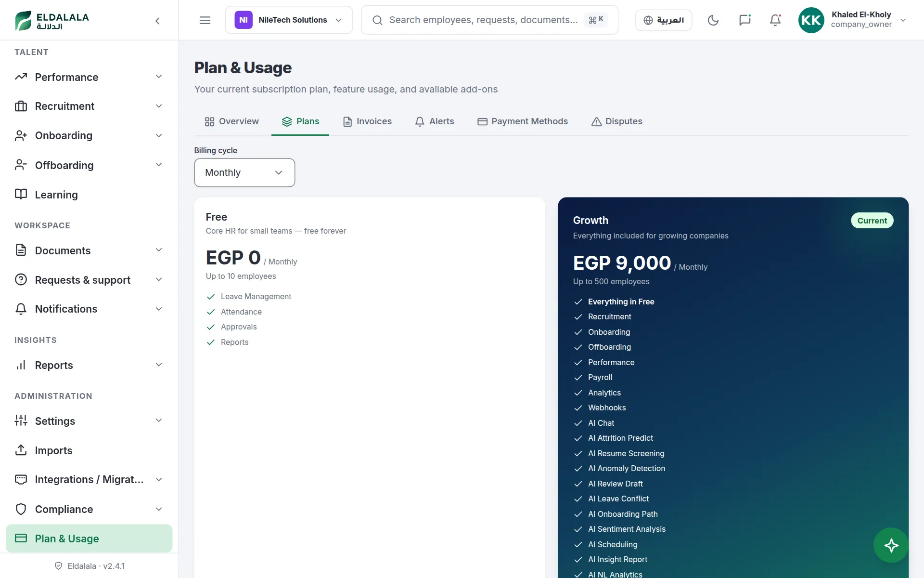Click the AI Attrition Predict feature

point(620,438)
